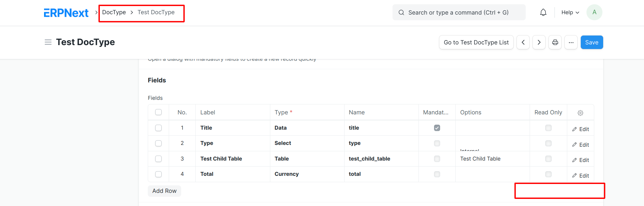Click the 'total' name cell
The width and height of the screenshot is (644, 206).
381,174
